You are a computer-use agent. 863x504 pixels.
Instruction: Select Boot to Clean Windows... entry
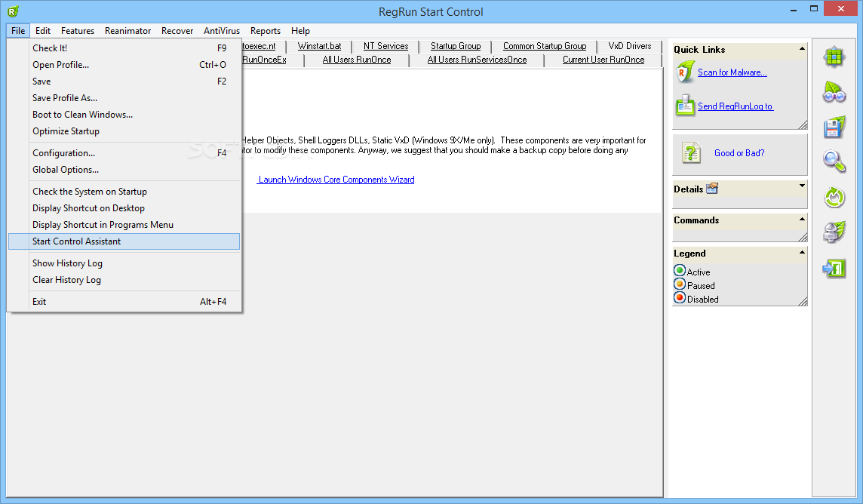[124, 115]
